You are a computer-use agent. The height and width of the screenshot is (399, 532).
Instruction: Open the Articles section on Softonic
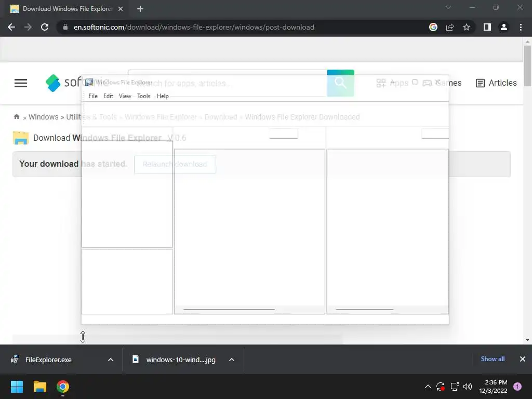coord(496,83)
